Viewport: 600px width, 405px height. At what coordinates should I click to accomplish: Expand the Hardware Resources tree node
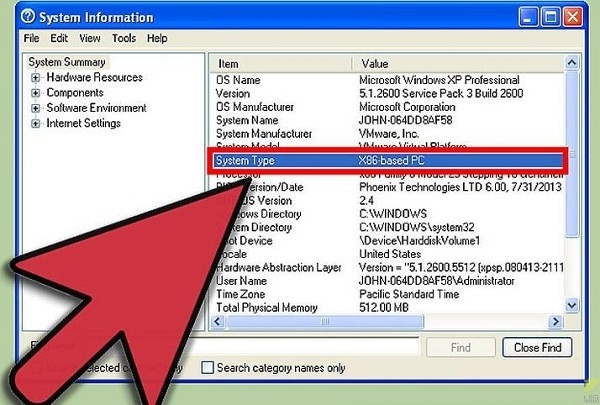36,78
